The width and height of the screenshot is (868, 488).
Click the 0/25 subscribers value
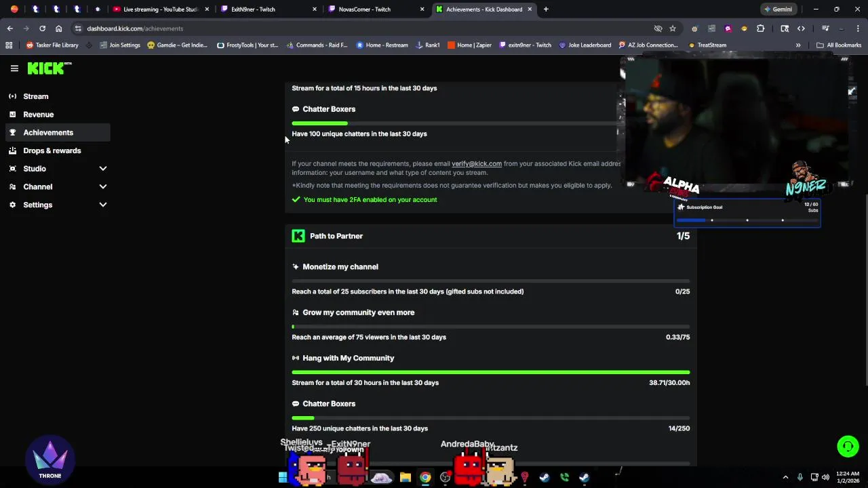click(x=682, y=291)
